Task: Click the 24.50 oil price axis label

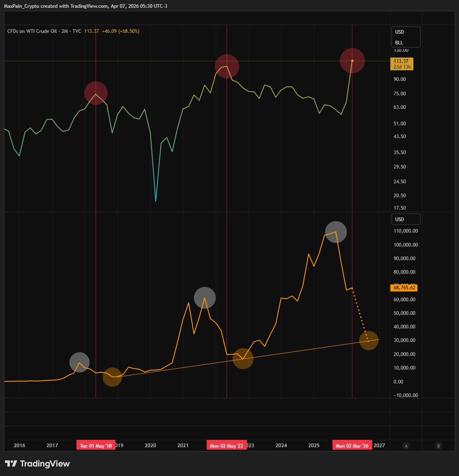Action: 400,182
